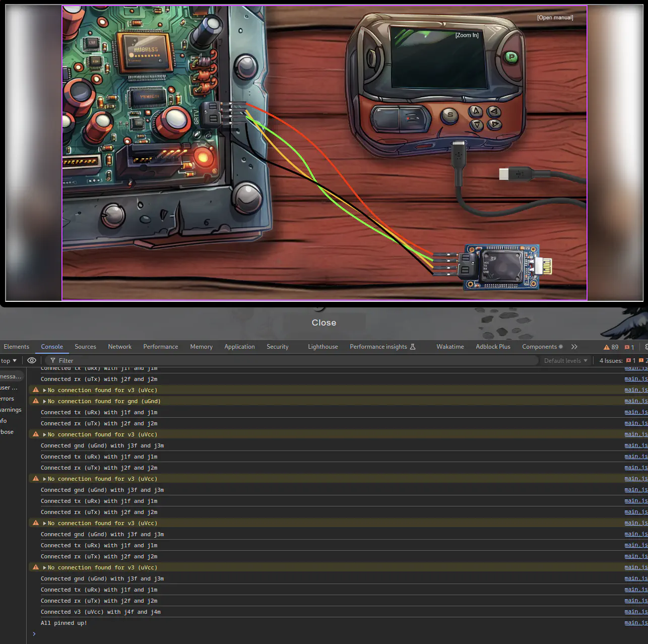Click the Open manual link
The height and width of the screenshot is (644, 648).
coord(555,18)
